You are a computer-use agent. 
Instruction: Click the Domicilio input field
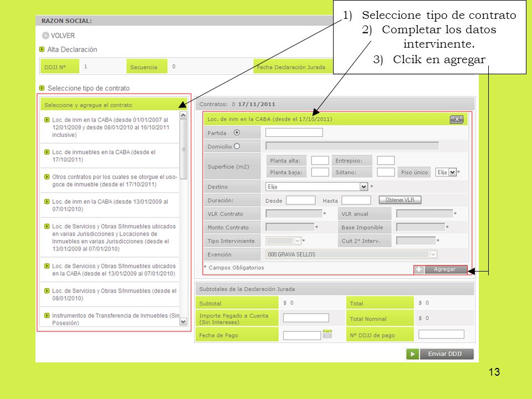(x=352, y=146)
